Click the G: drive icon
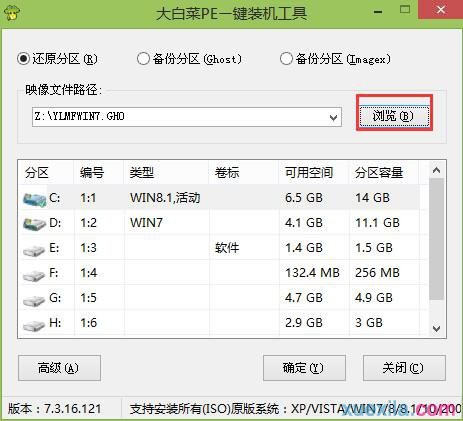The width and height of the screenshot is (463, 421). [x=34, y=300]
